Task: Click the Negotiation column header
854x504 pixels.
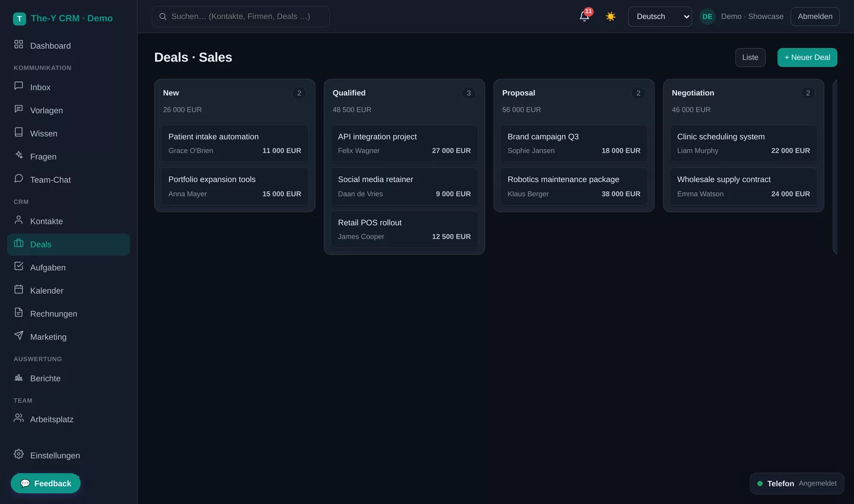Action: point(693,93)
